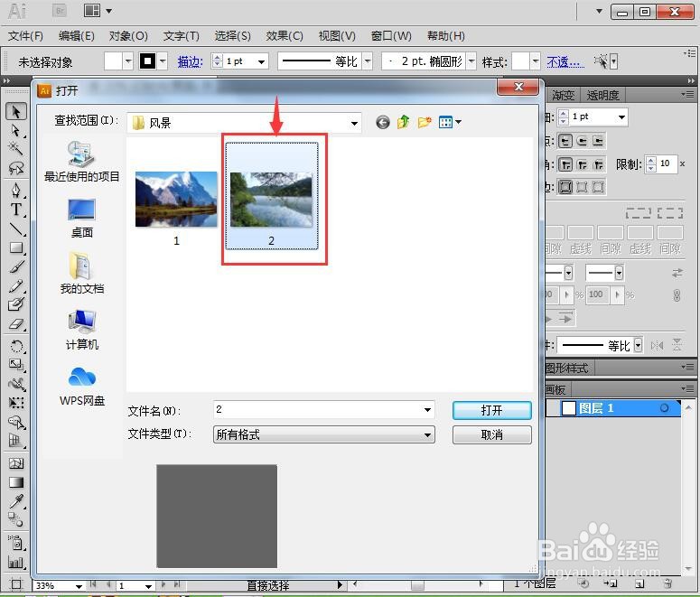Toggle round join option in Stroke panel

click(583, 164)
